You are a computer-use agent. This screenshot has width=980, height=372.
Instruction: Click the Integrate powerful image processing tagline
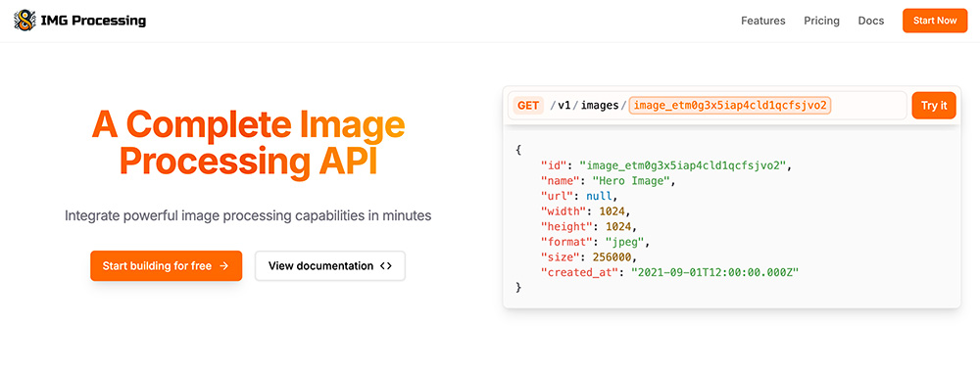click(248, 216)
